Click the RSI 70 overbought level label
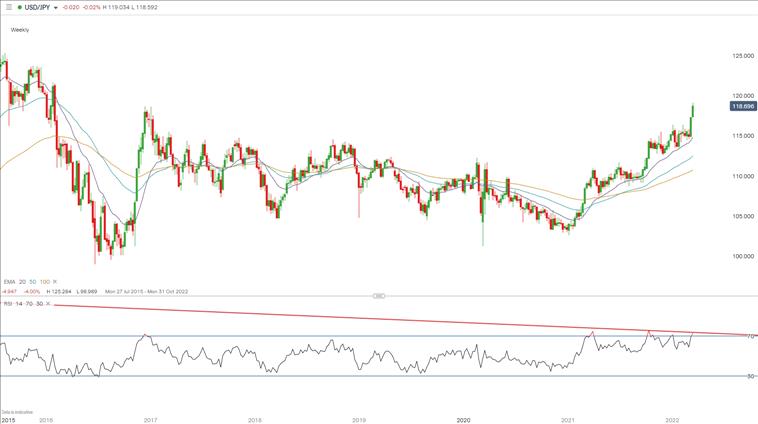Viewport: 758px width, 424px height. coord(750,336)
